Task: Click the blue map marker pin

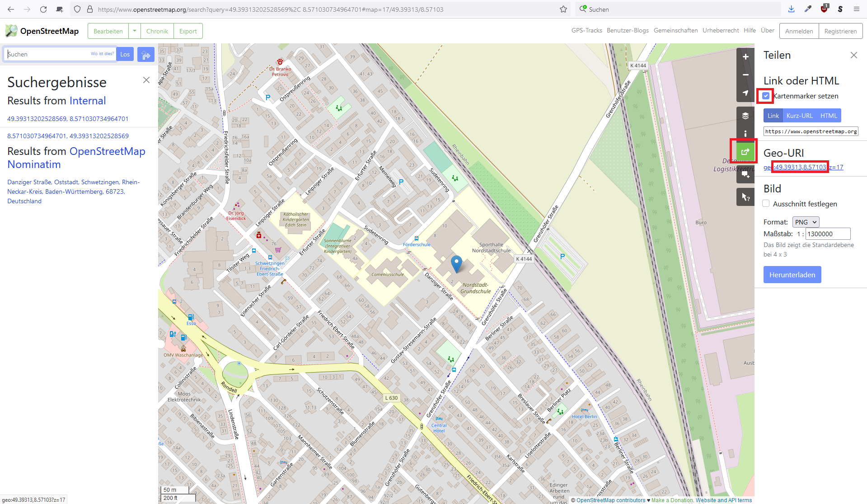Action: coord(457,264)
